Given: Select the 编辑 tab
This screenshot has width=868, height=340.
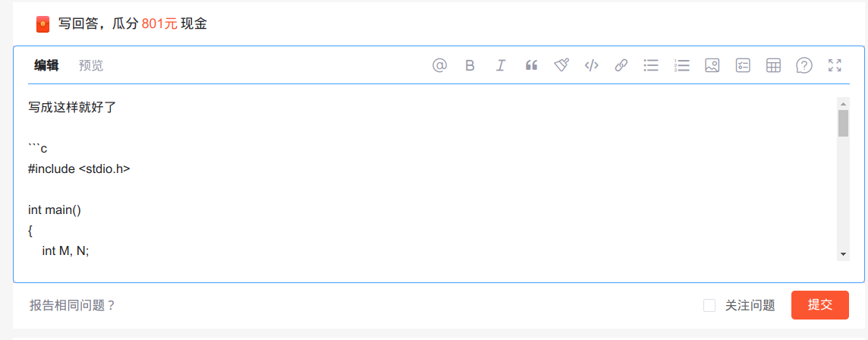Looking at the screenshot, I should point(46,65).
